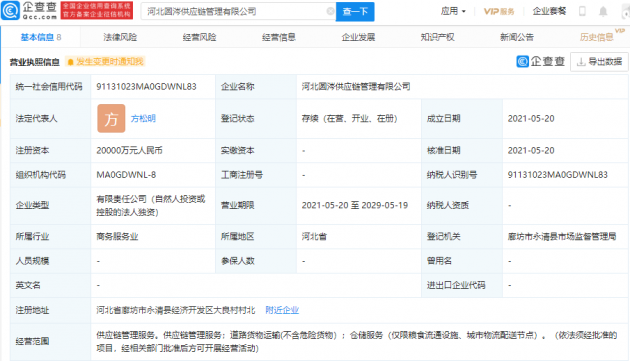Switch to 新闻公告 tab
The image size is (630, 361).
pos(517,37)
